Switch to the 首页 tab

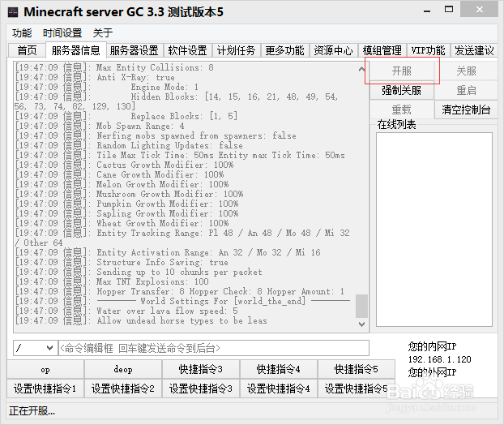[x=27, y=50]
